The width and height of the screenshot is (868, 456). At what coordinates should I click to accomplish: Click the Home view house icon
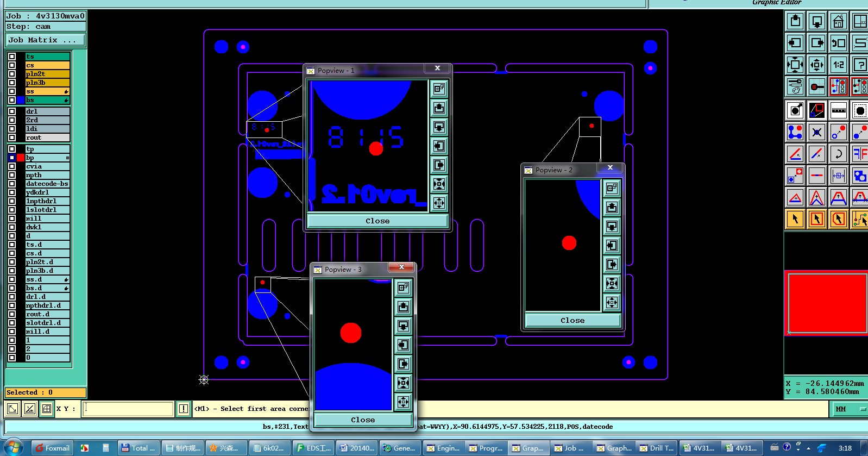(839, 21)
